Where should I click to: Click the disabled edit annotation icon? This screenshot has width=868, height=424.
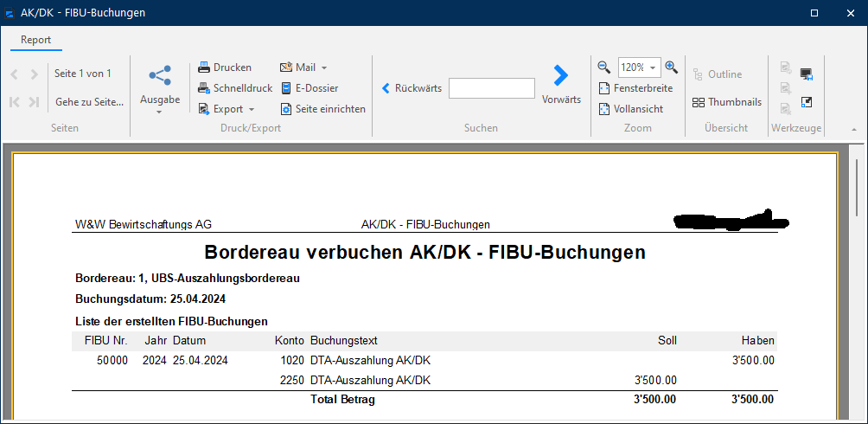pos(786,67)
